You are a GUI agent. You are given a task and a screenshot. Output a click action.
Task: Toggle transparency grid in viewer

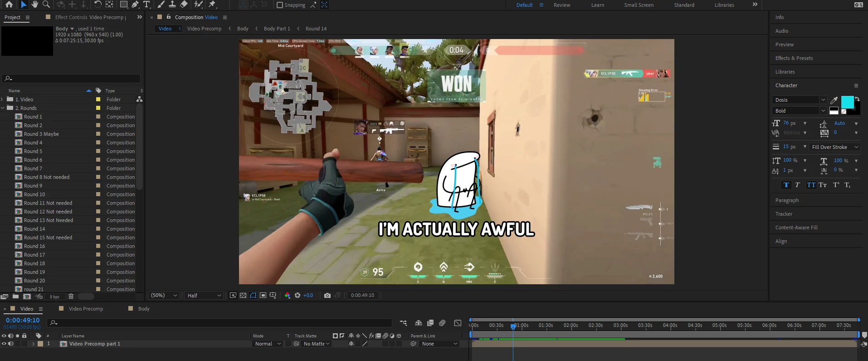[243, 295]
